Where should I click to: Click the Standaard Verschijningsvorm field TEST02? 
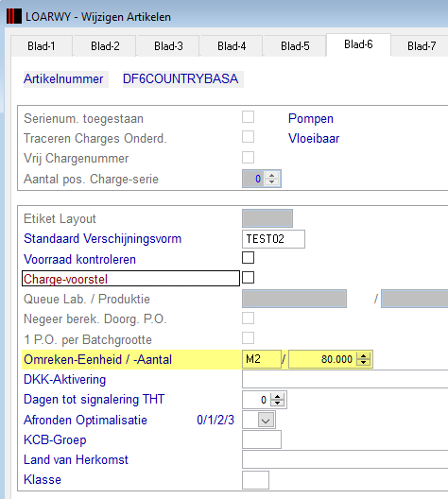(273, 239)
